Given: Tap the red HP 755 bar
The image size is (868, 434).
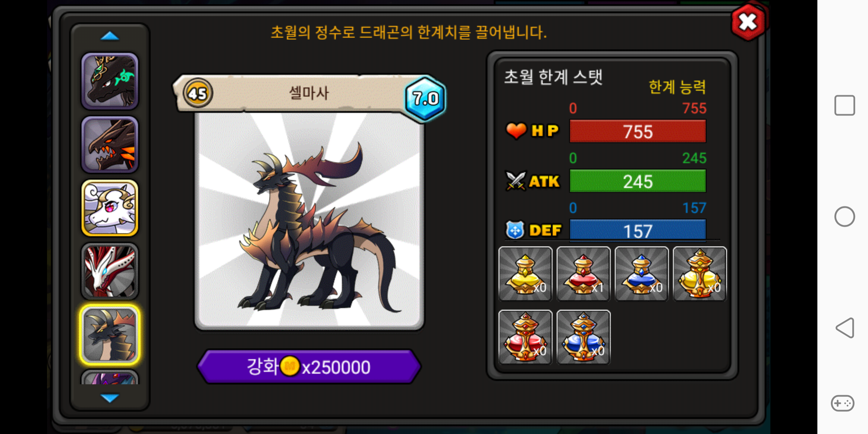Looking at the screenshot, I should [x=637, y=131].
